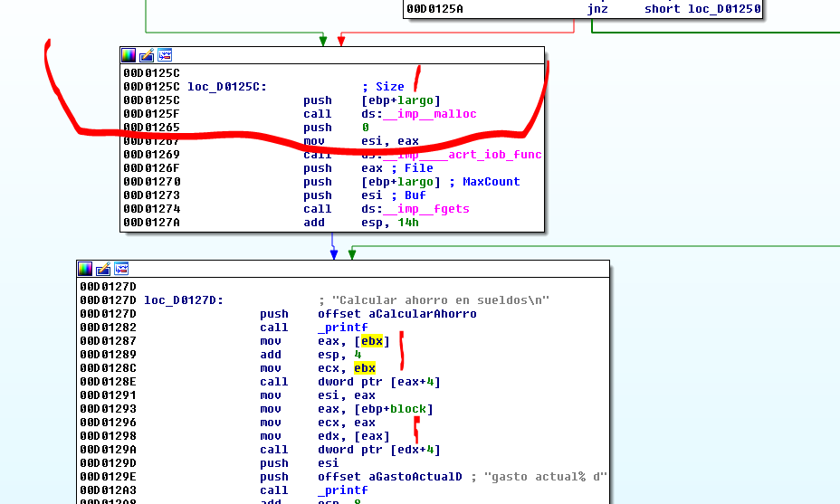
Task: Click the edit comment icon in loc_D0127D block
Action: (103, 269)
